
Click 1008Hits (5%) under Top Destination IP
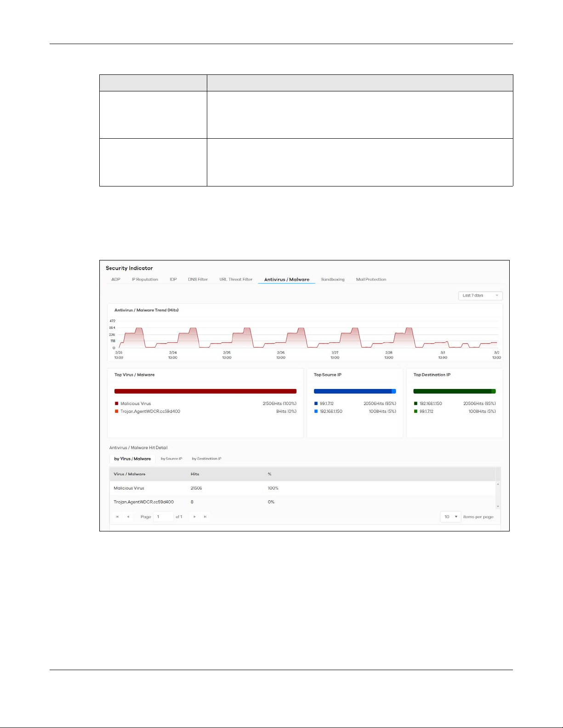(482, 412)
